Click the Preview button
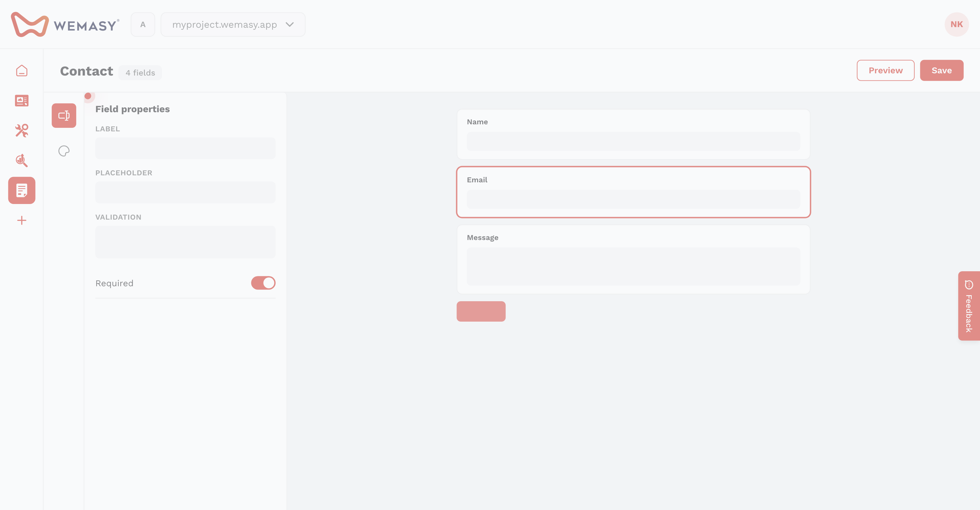The image size is (980, 510). [885, 70]
